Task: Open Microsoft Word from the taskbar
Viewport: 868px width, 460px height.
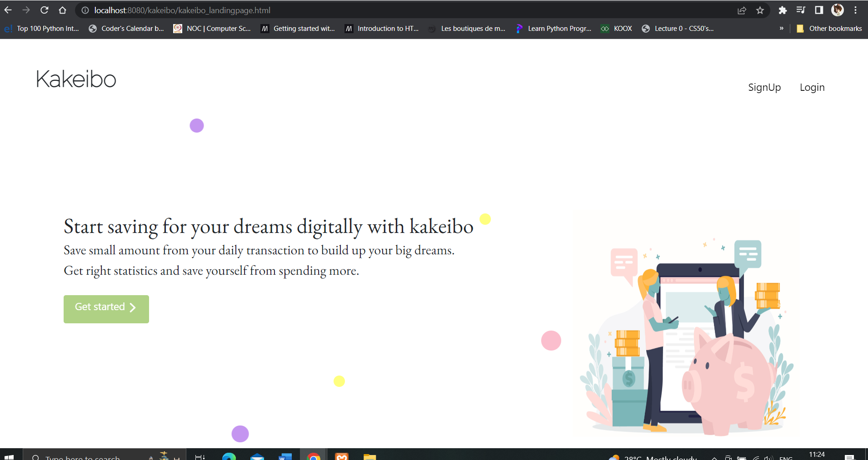Action: coord(285,456)
